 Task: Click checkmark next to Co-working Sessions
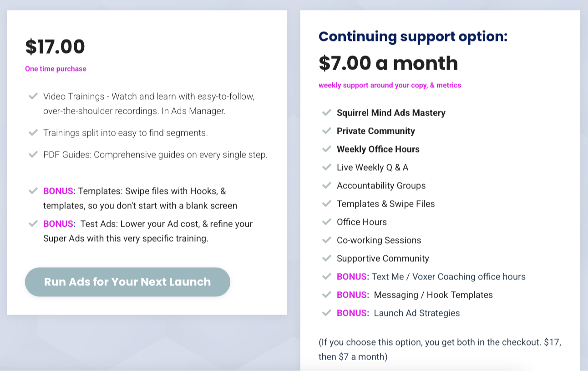tap(326, 240)
